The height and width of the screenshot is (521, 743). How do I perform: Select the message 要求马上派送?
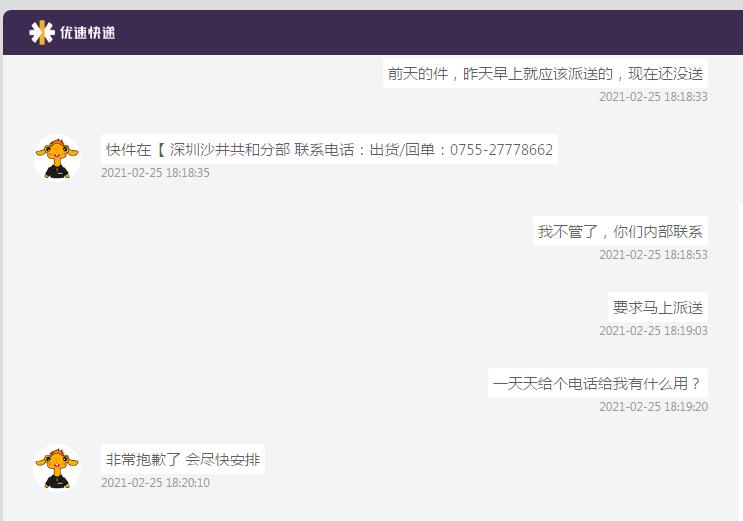(x=658, y=307)
